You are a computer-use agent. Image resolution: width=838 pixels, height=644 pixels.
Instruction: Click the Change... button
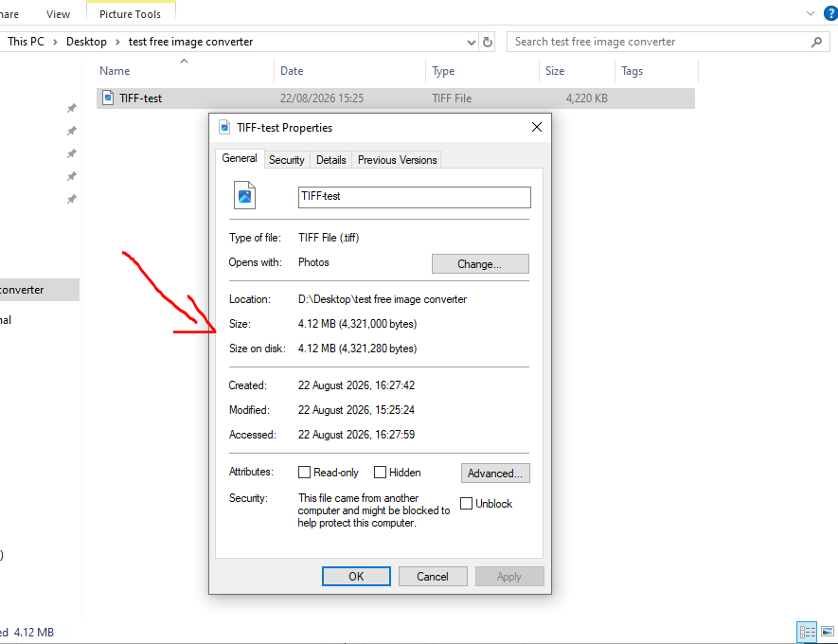coord(480,264)
